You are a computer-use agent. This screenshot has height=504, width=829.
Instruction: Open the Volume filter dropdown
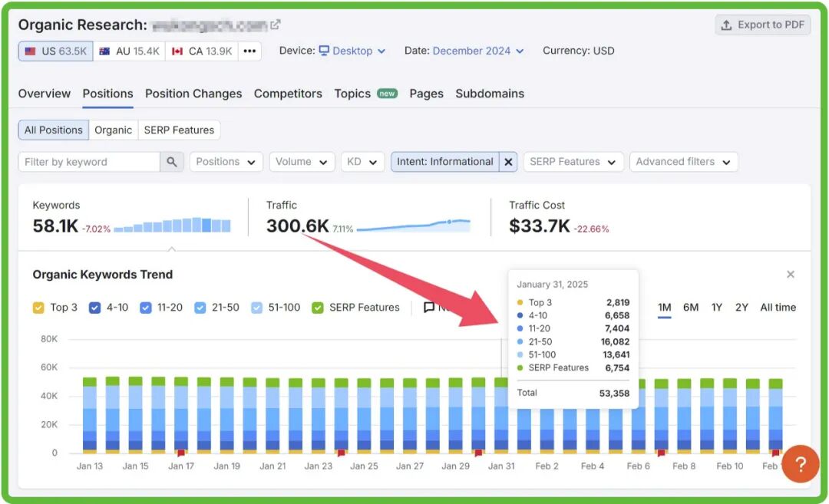pos(301,162)
